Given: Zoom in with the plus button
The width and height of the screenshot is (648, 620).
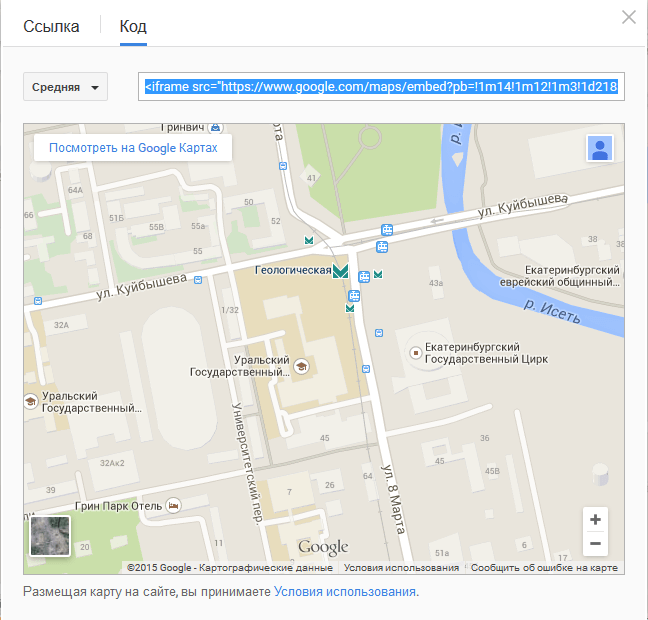Looking at the screenshot, I should click(595, 520).
